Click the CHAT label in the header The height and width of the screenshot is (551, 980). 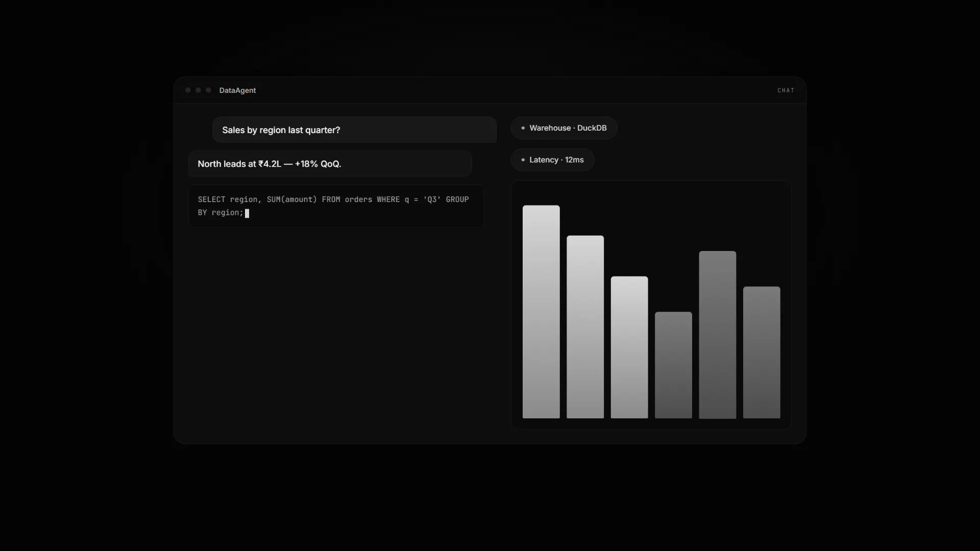point(786,90)
